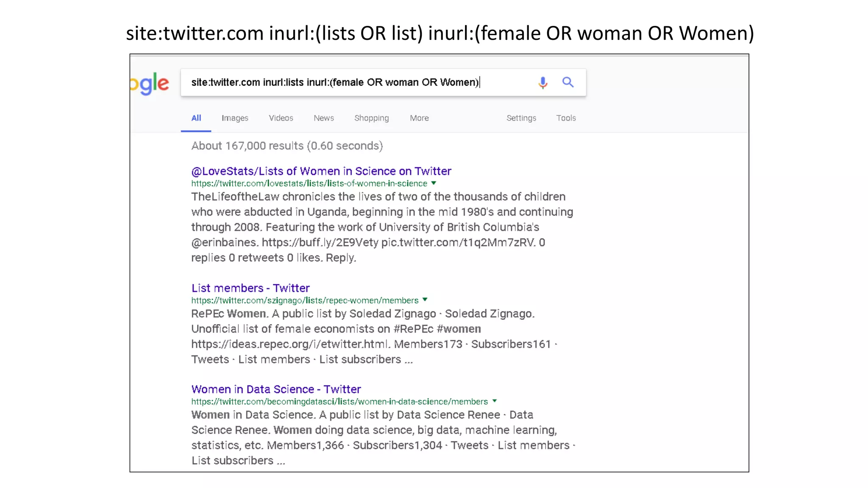Click 'Unofficial list of female economists' snippet
This screenshot has height=488, width=868.
pyautogui.click(x=336, y=329)
